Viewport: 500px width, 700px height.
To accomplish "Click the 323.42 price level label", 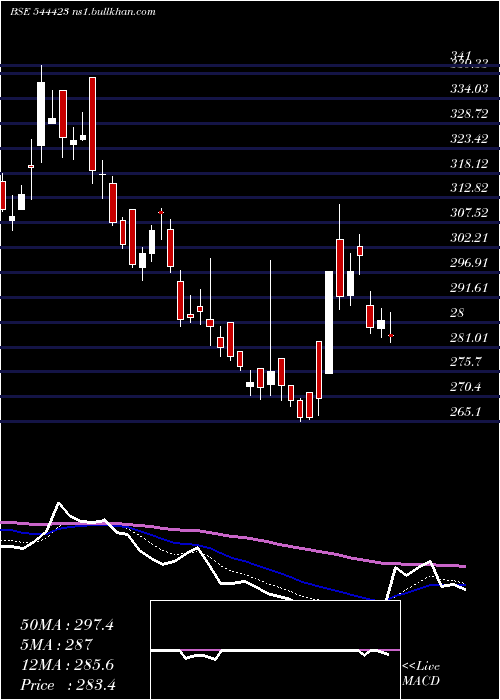I will [469, 139].
